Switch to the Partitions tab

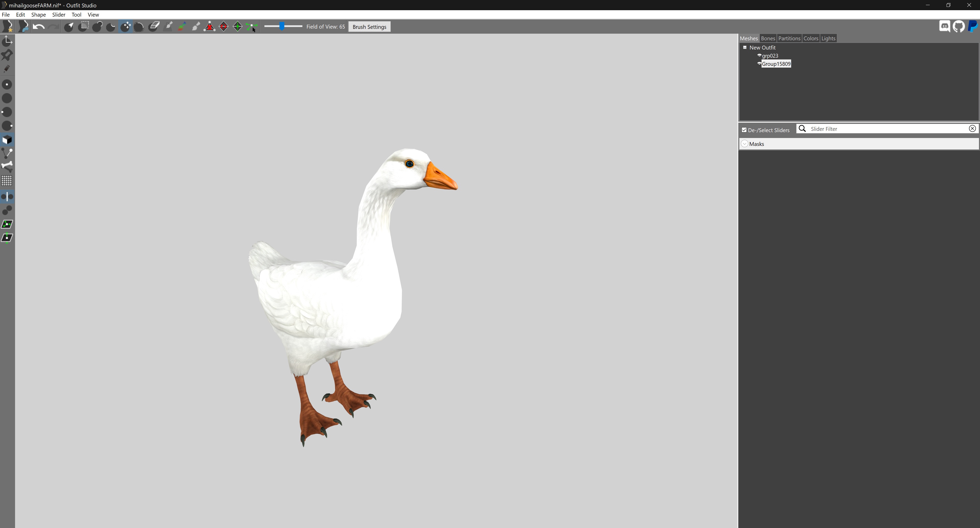point(789,39)
